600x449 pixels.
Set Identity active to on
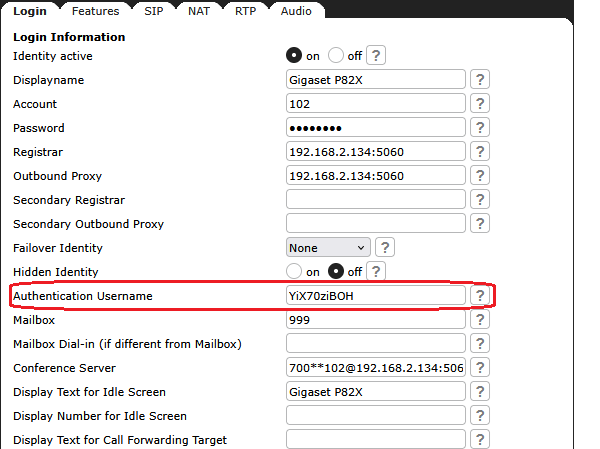point(295,56)
